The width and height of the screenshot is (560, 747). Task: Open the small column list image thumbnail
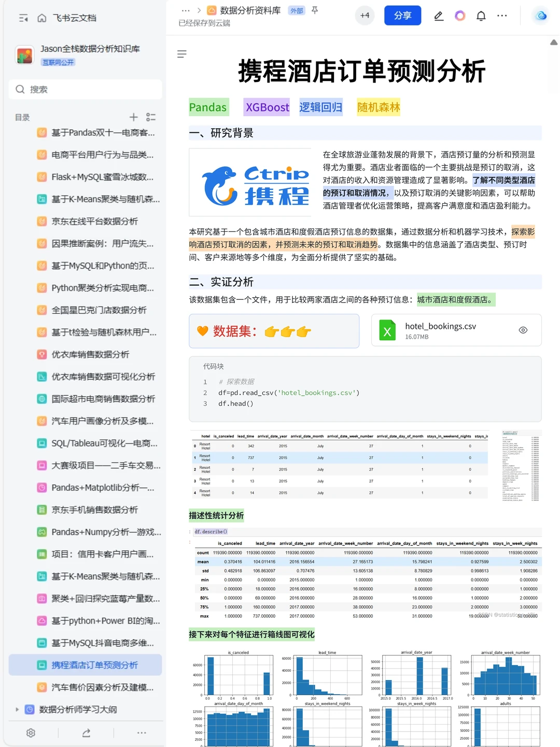tap(522, 466)
